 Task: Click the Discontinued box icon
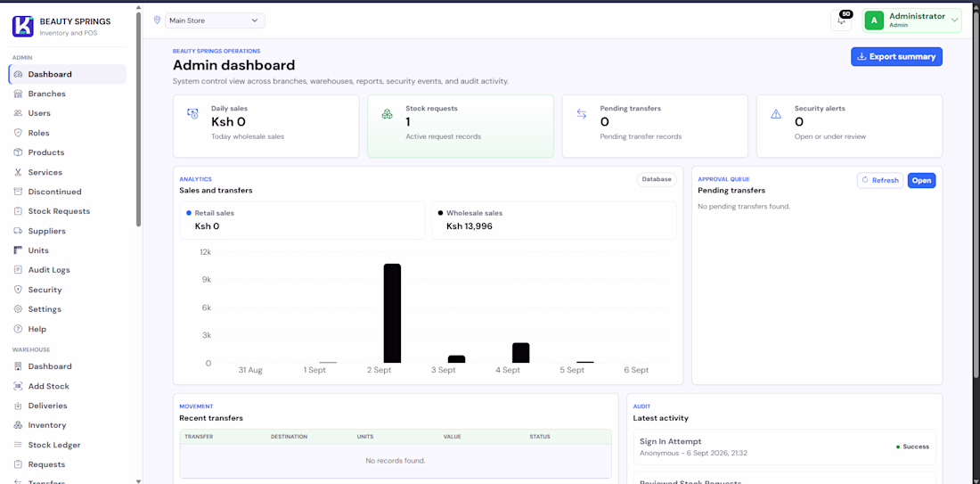(18, 192)
